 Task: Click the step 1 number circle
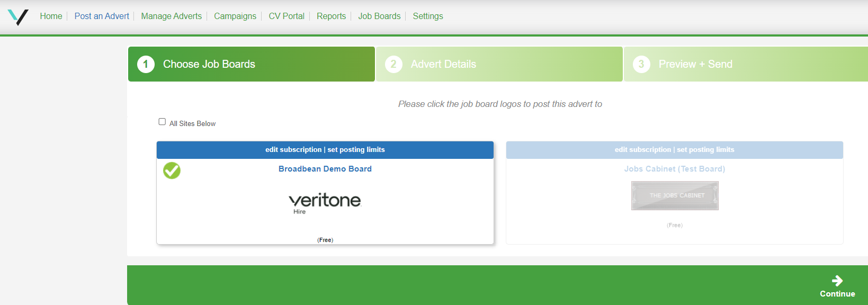coord(146,64)
